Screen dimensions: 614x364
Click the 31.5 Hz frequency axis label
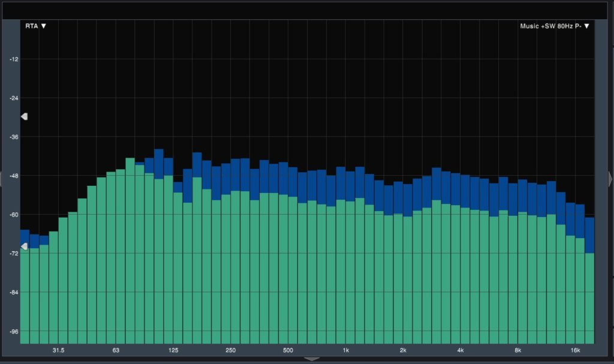pos(58,350)
